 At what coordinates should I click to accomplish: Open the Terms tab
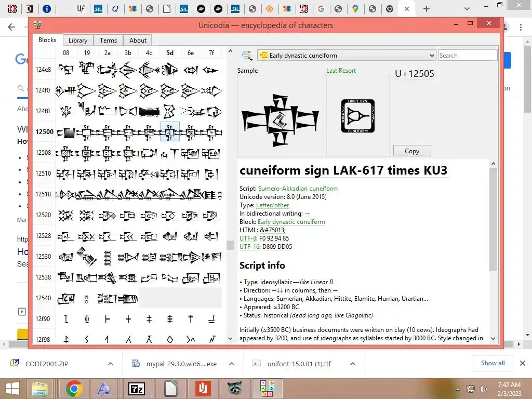pos(108,41)
